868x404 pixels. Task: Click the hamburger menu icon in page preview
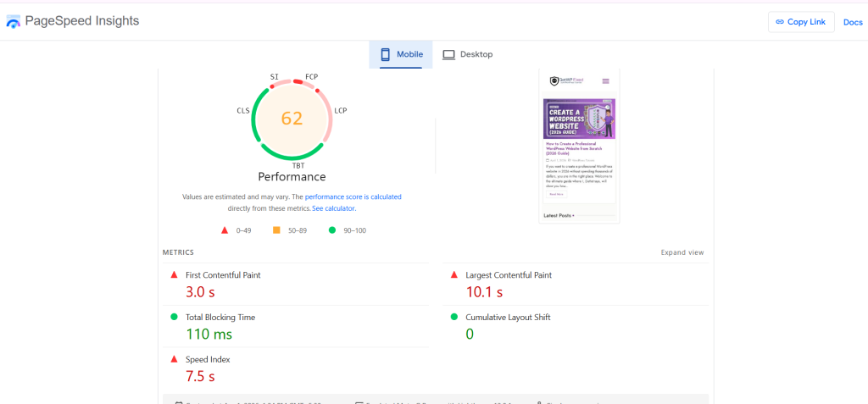coord(605,81)
